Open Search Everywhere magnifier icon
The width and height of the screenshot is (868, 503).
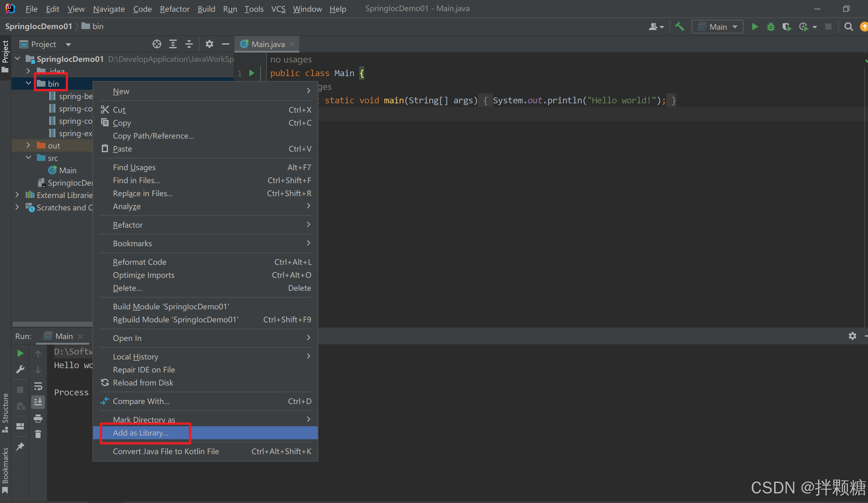point(849,27)
